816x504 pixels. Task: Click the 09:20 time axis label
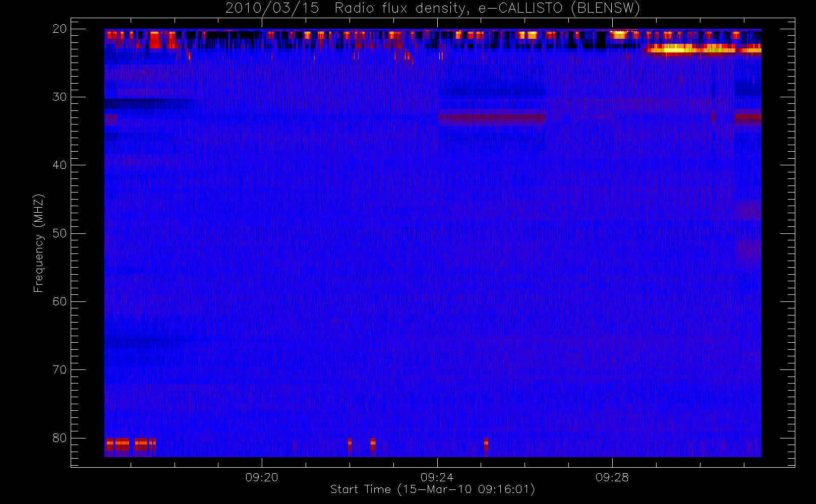(x=262, y=477)
